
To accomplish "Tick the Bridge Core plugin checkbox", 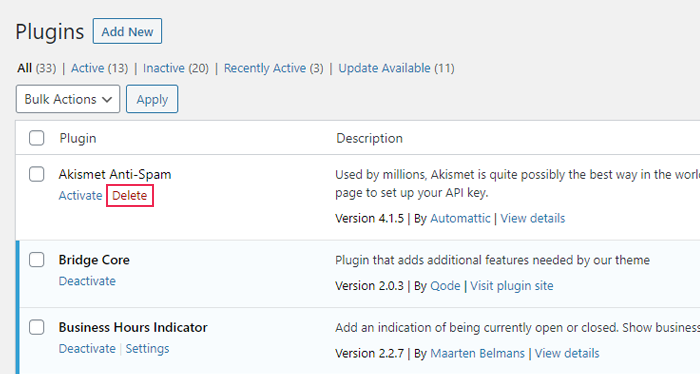I will (37, 259).
